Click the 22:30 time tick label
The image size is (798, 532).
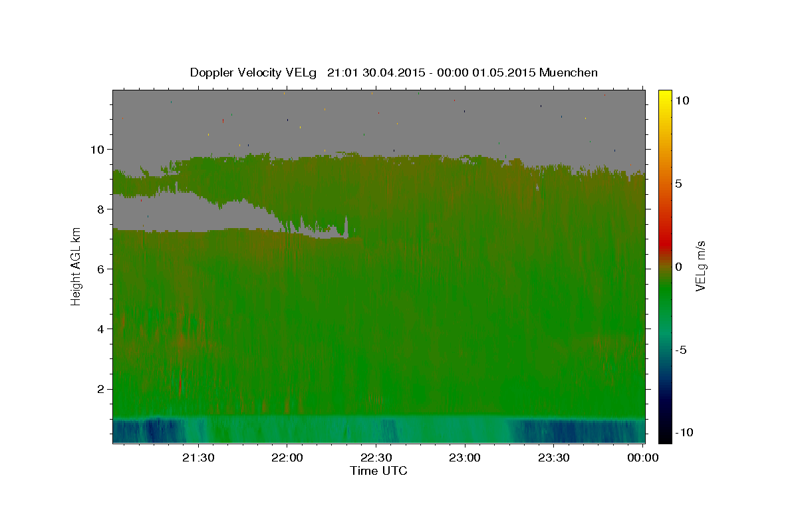point(376,458)
